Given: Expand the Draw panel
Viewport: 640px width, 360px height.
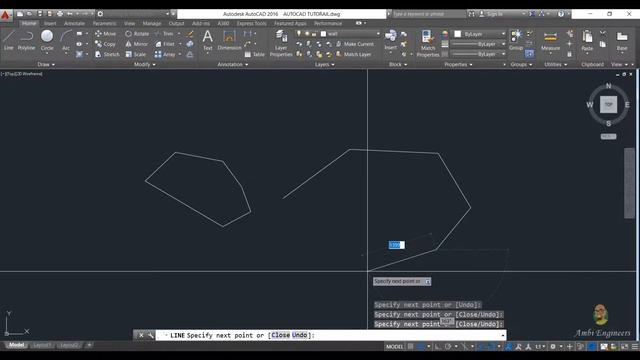Looking at the screenshot, I should [46, 64].
